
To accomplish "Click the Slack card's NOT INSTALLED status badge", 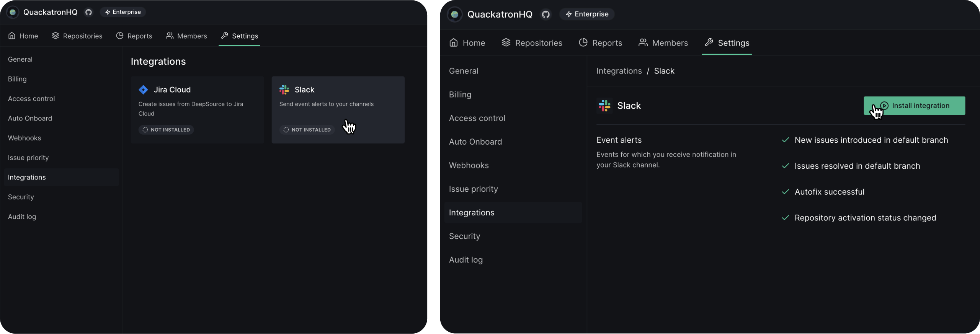I will (307, 130).
